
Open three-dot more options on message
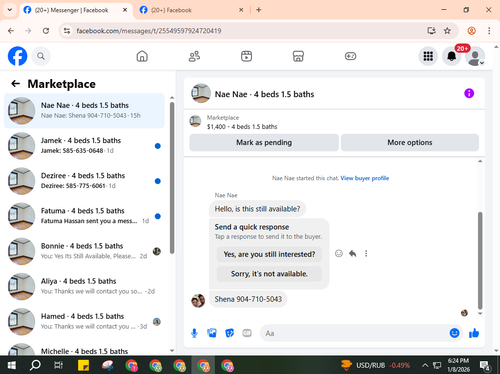[x=366, y=254]
